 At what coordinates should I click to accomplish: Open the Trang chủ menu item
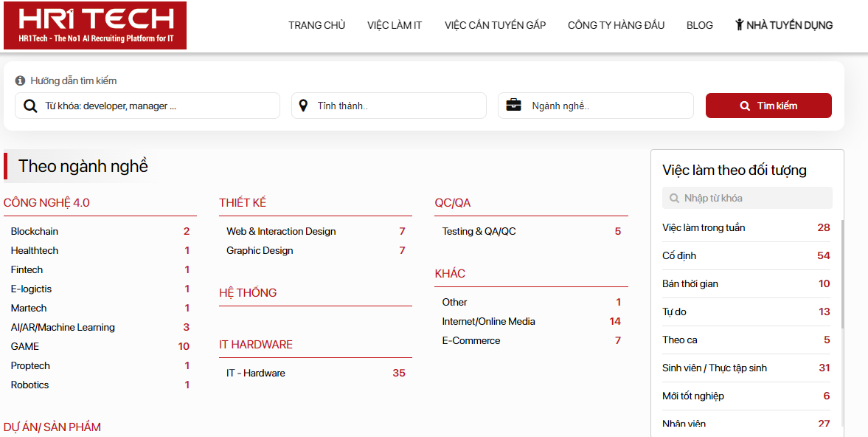click(316, 25)
